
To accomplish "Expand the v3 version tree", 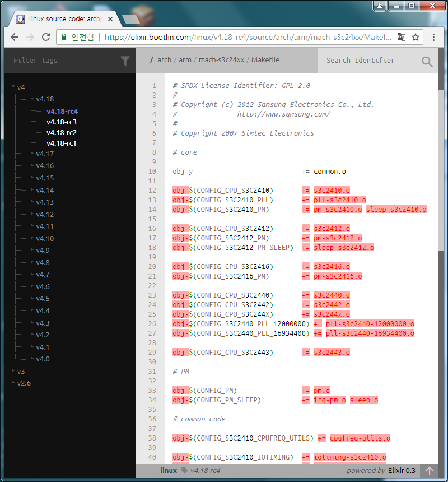I will point(13,370).
